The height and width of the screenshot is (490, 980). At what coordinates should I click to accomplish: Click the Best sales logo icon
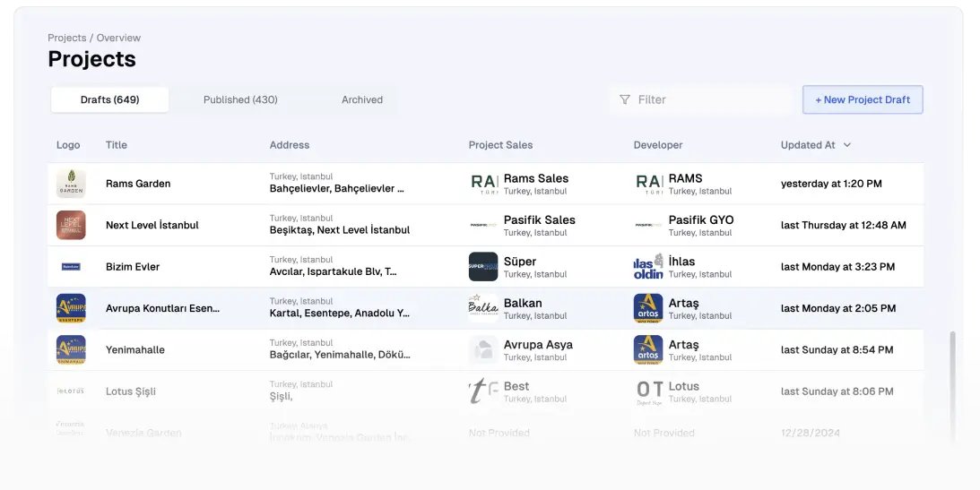(483, 391)
